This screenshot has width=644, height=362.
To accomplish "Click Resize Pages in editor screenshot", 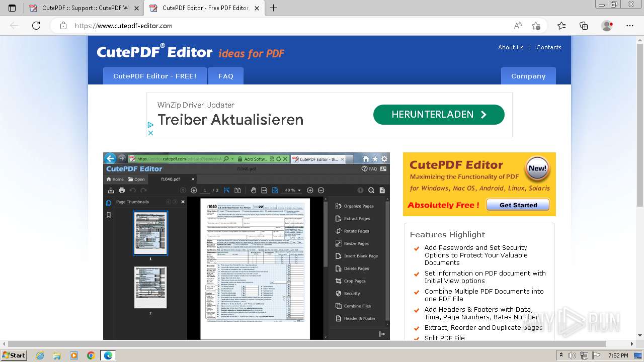I will point(352,243).
